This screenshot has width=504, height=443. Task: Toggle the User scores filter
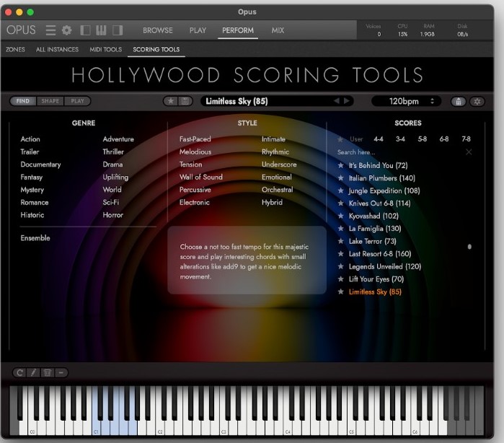pyautogui.click(x=356, y=139)
